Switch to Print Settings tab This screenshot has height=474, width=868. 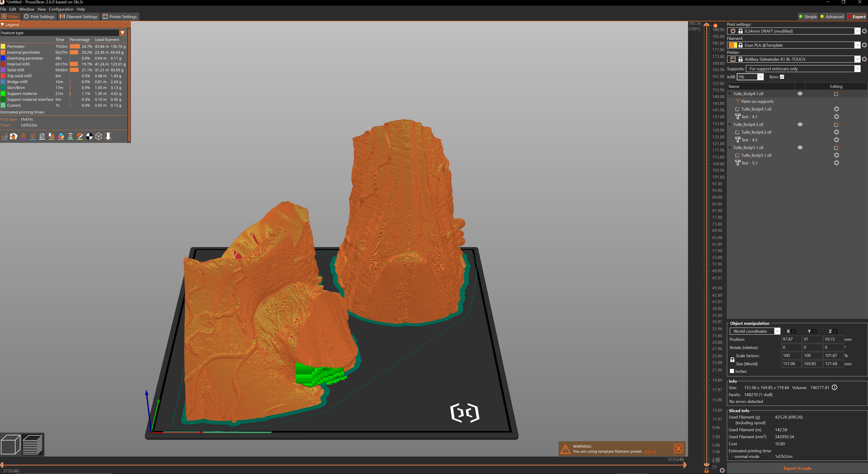39,17
